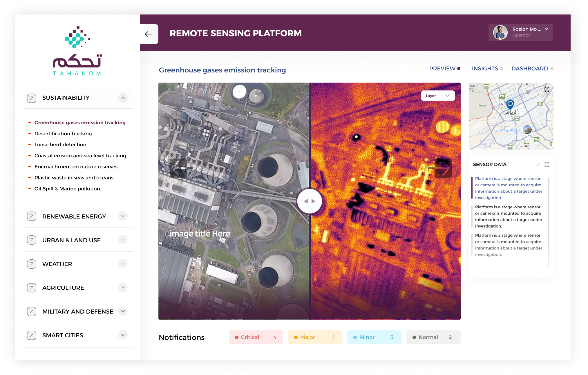Expand the Weather section chevron

[x=123, y=263]
